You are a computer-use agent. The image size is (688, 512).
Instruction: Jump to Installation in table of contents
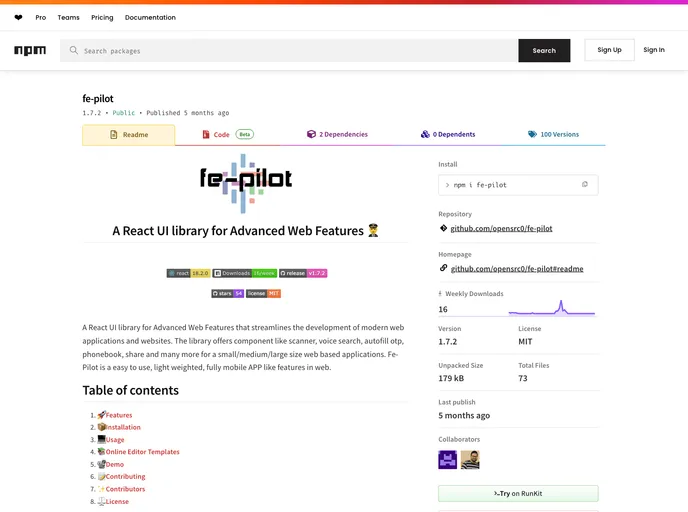tap(123, 427)
